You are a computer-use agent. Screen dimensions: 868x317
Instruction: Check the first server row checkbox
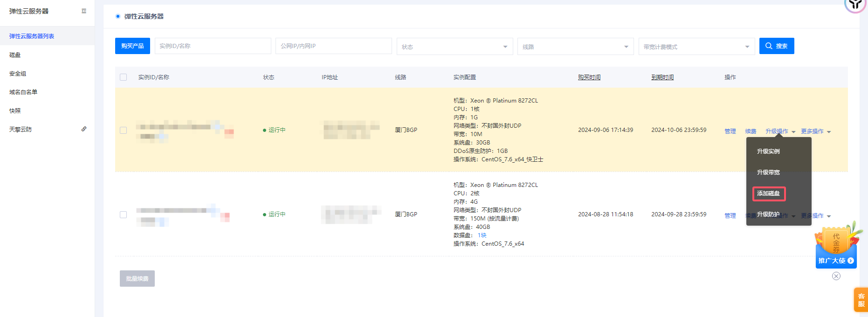click(124, 131)
